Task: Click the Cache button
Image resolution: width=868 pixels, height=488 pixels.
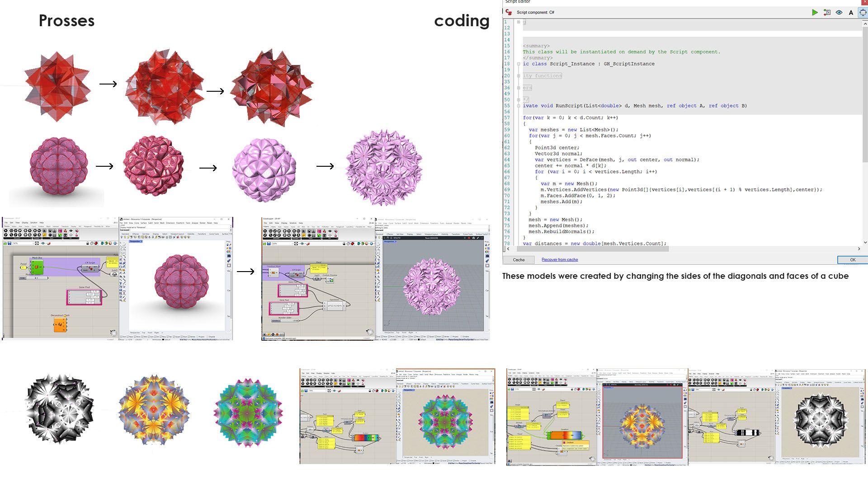Action: (519, 260)
